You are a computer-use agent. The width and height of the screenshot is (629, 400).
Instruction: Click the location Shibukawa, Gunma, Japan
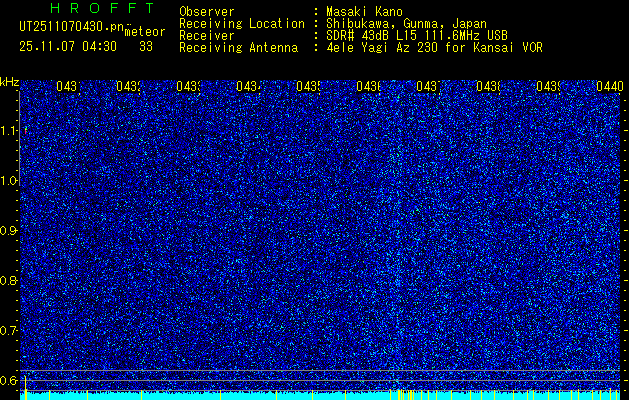click(406, 24)
